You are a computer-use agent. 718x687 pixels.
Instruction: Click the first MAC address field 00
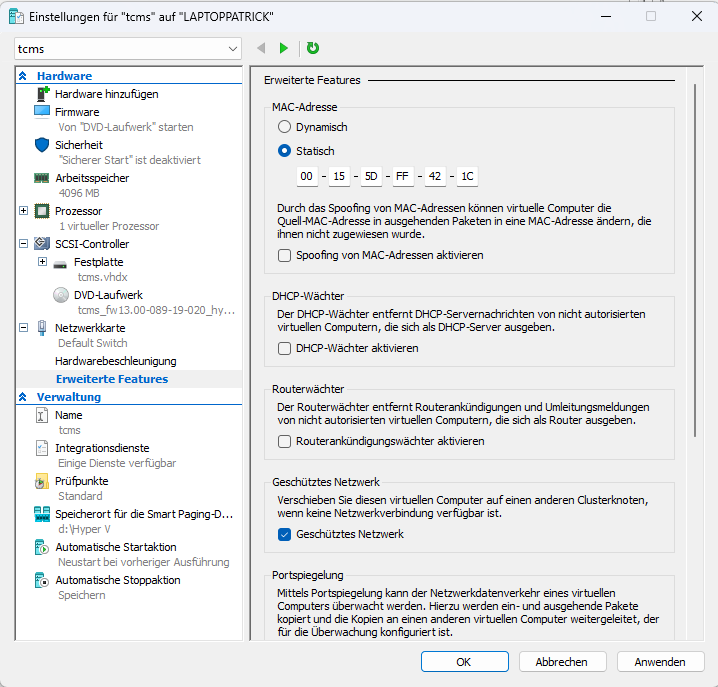click(307, 176)
